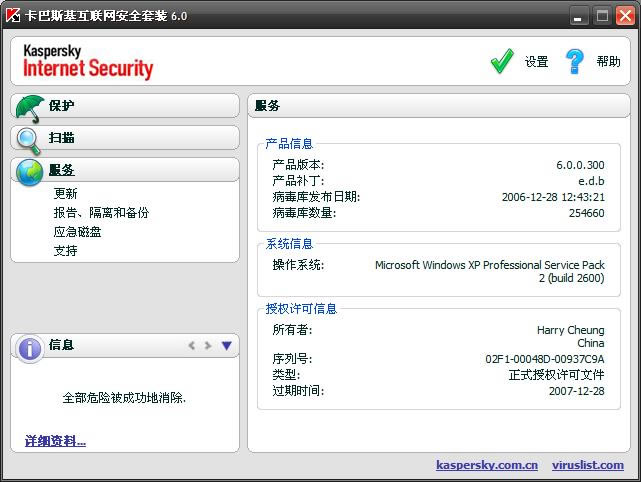Image resolution: width=641 pixels, height=482 pixels.
Task: Click the green umbrella Protection icon
Action: 29,106
